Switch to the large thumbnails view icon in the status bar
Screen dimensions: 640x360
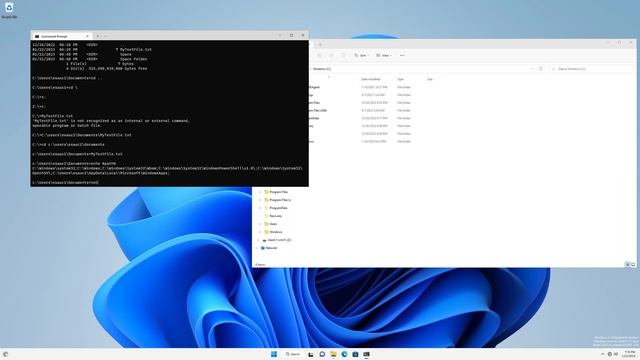(633, 264)
